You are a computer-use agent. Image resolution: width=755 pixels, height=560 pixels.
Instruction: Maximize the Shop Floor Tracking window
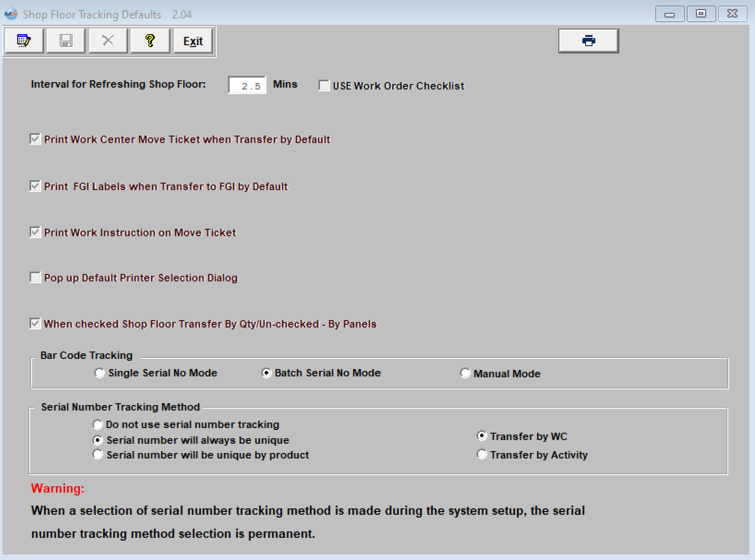pyautogui.click(x=701, y=14)
